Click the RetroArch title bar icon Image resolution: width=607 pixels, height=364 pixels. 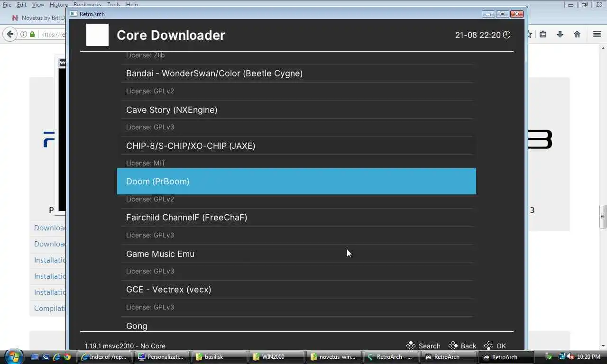pyautogui.click(x=74, y=14)
